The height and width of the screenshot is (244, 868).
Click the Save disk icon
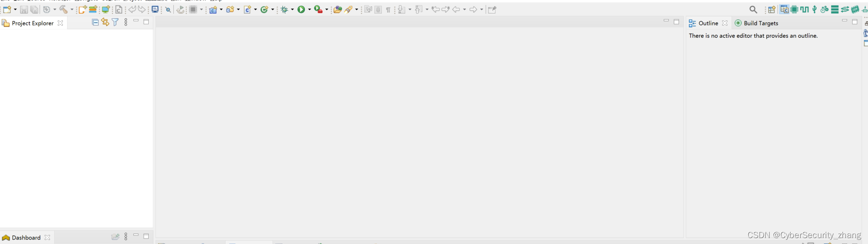tap(24, 10)
